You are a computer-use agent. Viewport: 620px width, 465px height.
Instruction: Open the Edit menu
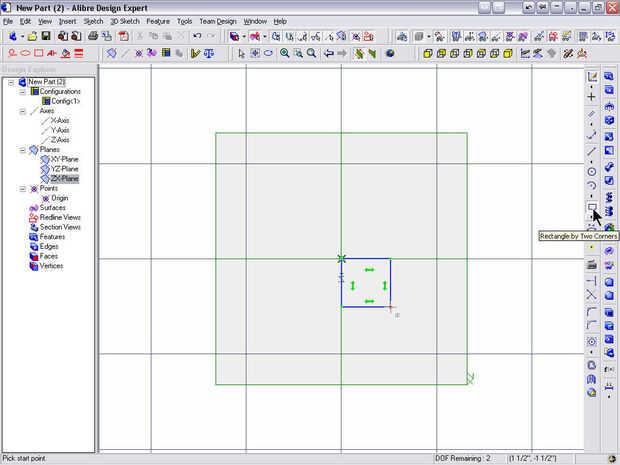click(25, 21)
